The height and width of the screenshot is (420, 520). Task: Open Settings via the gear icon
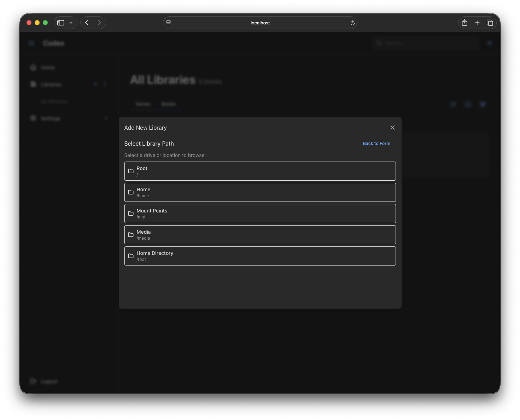tap(33, 118)
